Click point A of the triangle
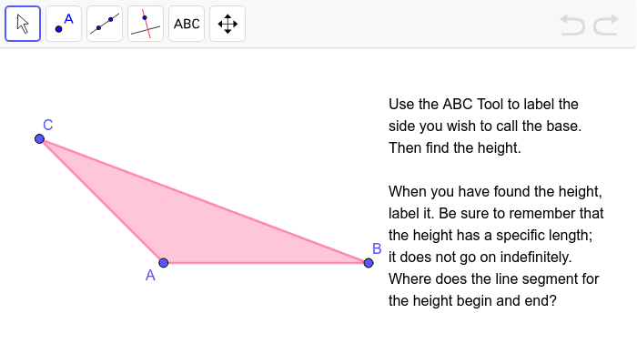Screen dimensions: 637x364 pyautogui.click(x=164, y=263)
